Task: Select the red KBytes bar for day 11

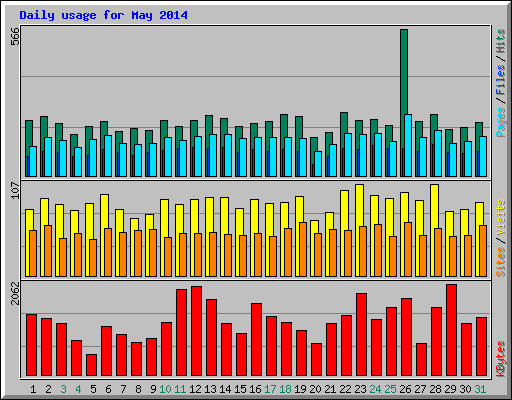Action: (181, 333)
